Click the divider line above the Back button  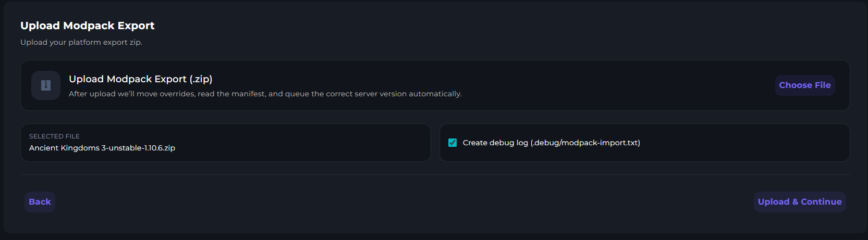click(x=435, y=174)
